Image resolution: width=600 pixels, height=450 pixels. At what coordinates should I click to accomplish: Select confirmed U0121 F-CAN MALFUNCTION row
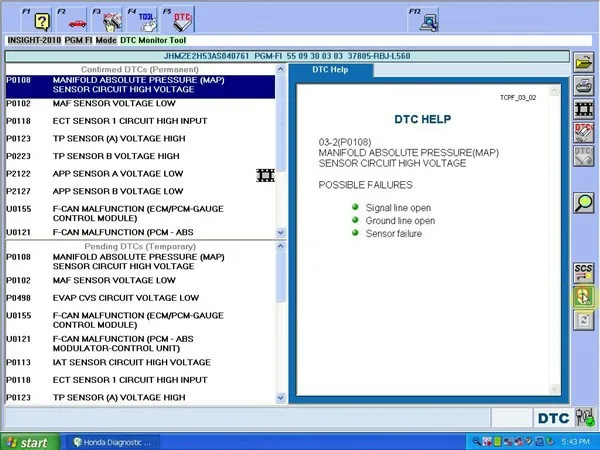tap(140, 232)
